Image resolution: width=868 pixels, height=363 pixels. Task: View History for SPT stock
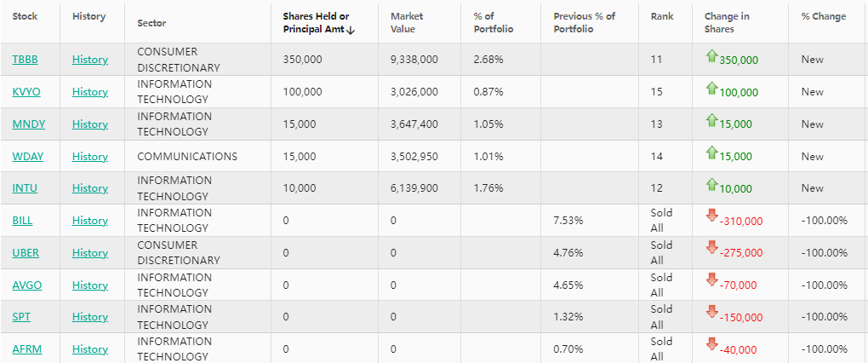click(89, 317)
